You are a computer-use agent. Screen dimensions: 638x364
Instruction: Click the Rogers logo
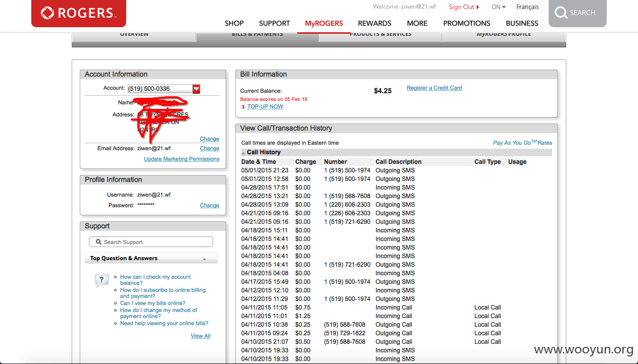pyautogui.click(x=79, y=13)
